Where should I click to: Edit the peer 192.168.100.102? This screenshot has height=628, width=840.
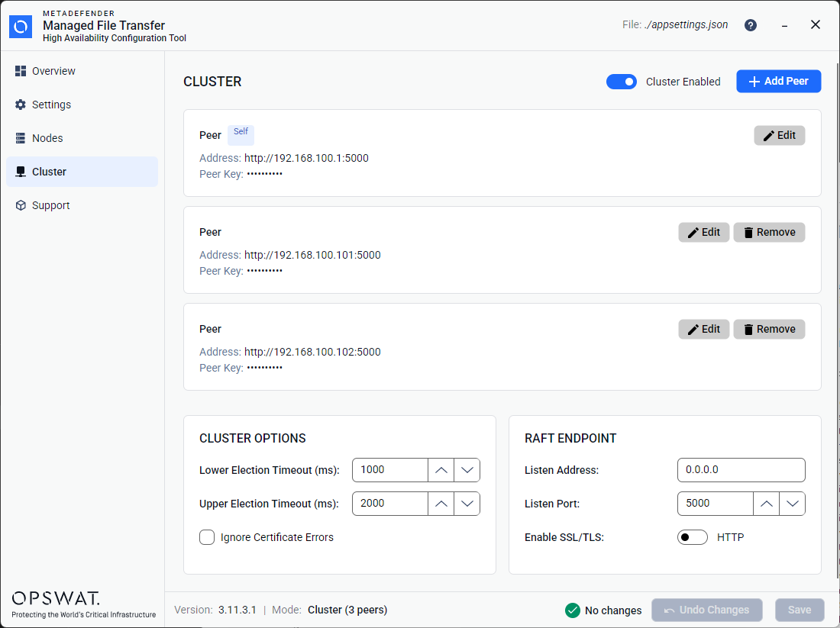pos(704,329)
